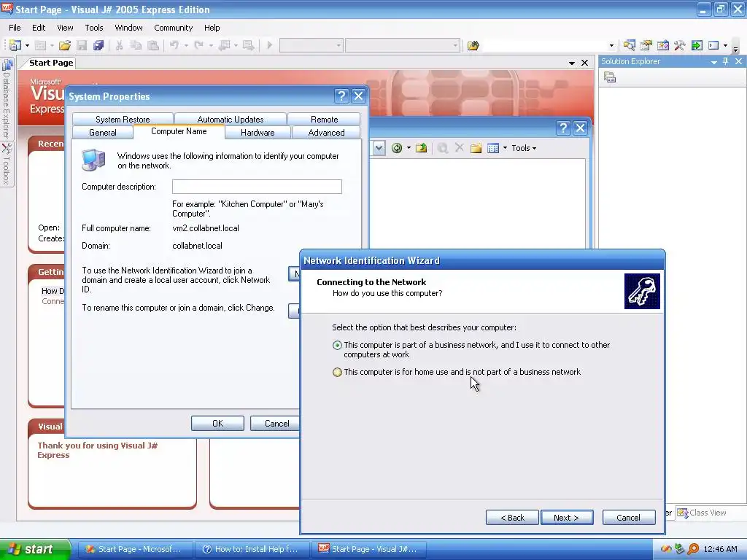Viewport: 747px width, 560px height.
Task: Click the Save All toolbar icon
Action: 98,45
